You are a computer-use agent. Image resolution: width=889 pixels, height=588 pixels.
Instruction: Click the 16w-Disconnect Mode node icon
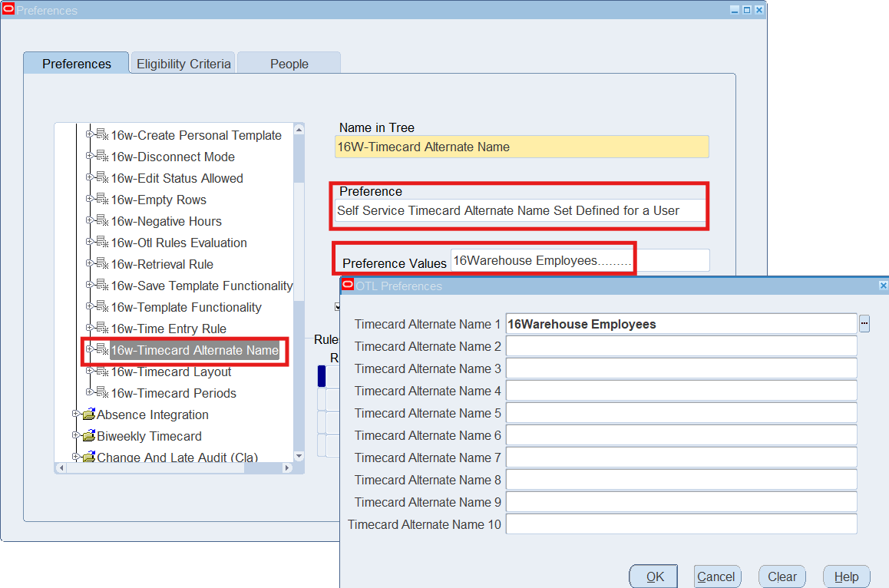(x=102, y=157)
